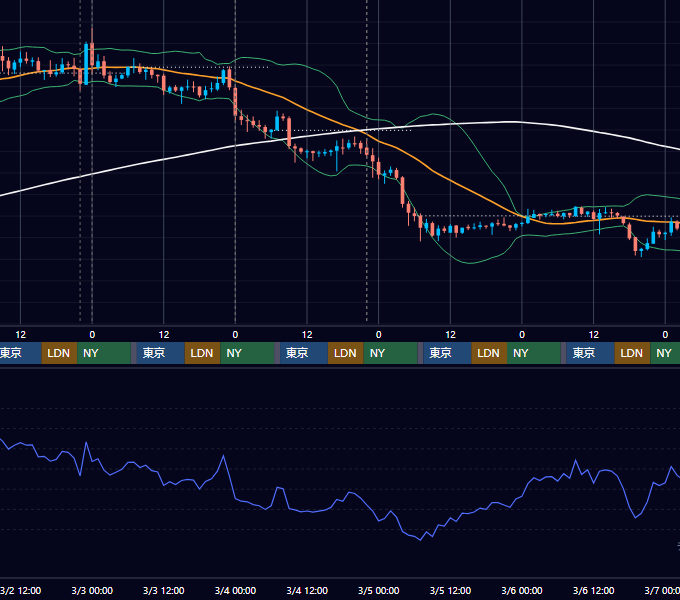The height and width of the screenshot is (600, 680).
Task: Select the NY session block starting 3/4
Action: [x=390, y=353]
